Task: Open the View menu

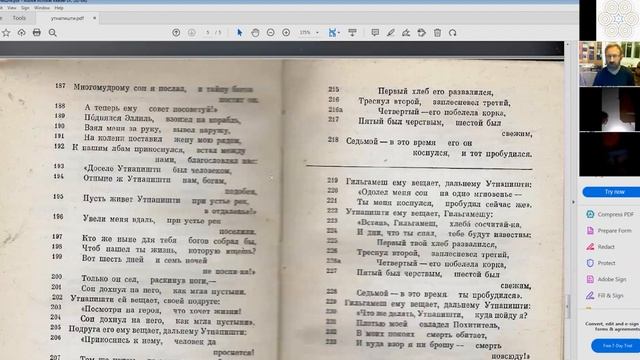Action: (12, 8)
